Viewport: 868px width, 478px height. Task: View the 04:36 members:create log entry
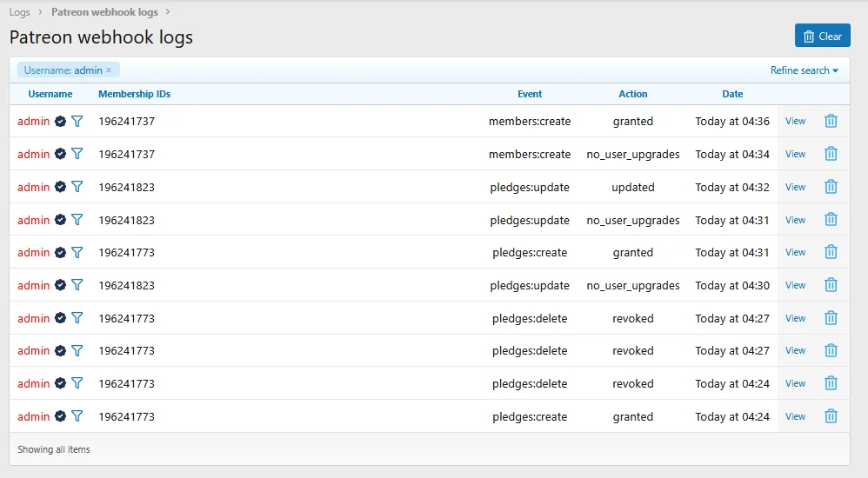coord(795,121)
